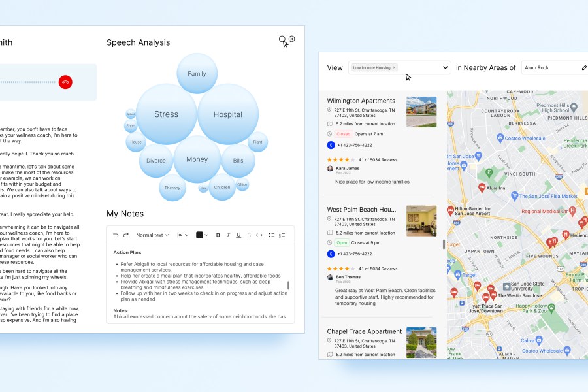Remove the Low Income Housing filter tag
This screenshot has width=588, height=392.
pos(394,68)
